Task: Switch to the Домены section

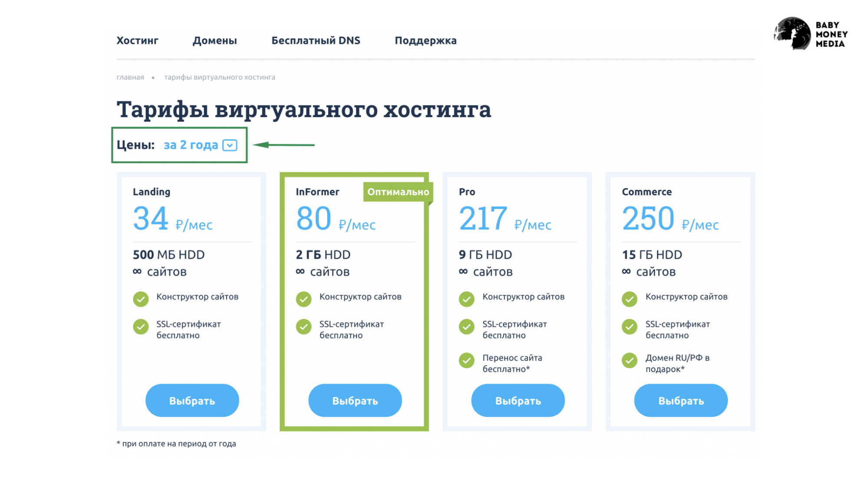Action: [215, 40]
